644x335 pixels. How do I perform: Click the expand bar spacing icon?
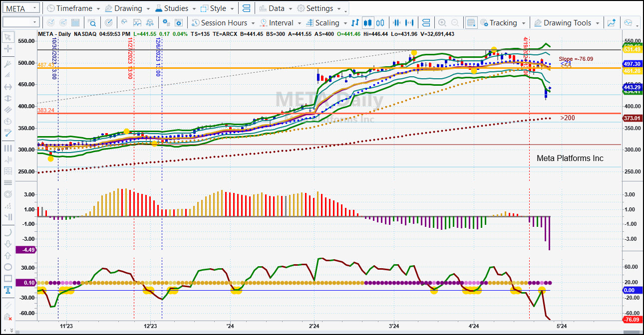click(x=410, y=23)
